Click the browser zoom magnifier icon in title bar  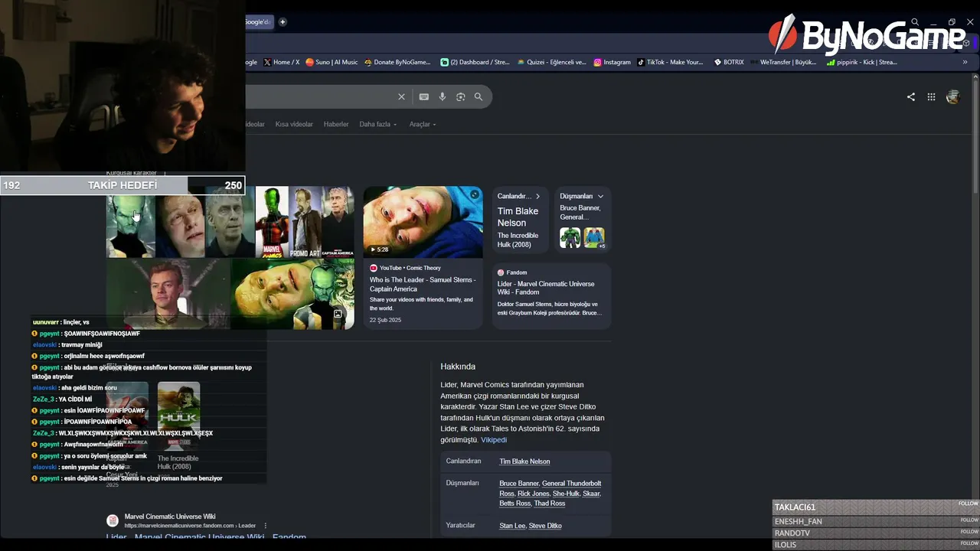pyautogui.click(x=915, y=22)
